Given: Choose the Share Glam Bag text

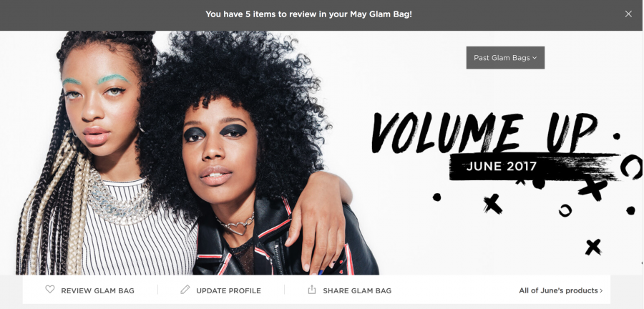Looking at the screenshot, I should 357,290.
